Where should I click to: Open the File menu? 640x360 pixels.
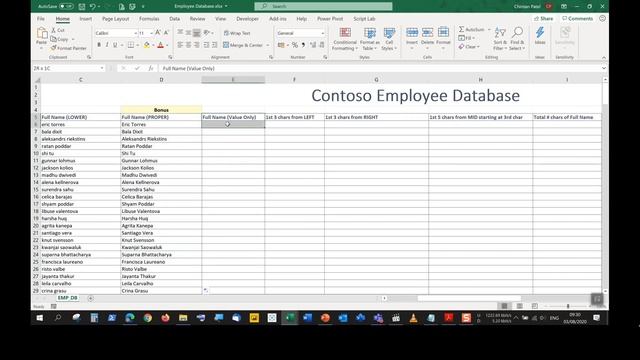(41, 19)
